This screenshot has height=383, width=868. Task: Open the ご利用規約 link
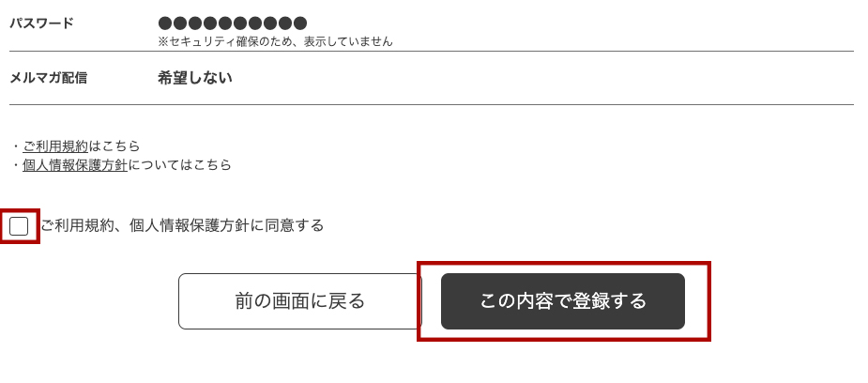55,146
